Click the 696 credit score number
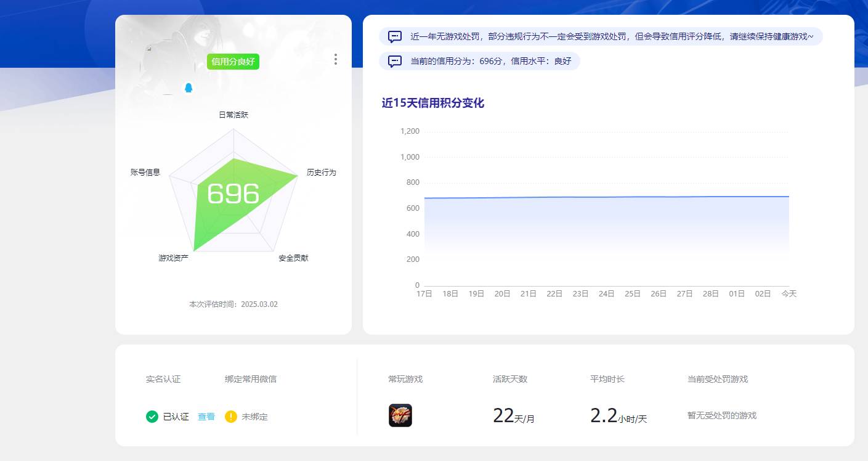The width and height of the screenshot is (868, 461). tap(233, 194)
